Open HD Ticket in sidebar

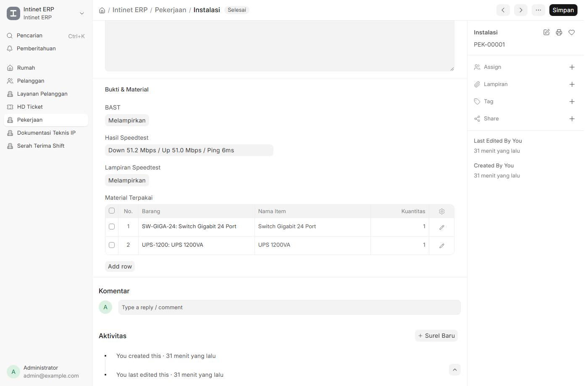pyautogui.click(x=46, y=107)
